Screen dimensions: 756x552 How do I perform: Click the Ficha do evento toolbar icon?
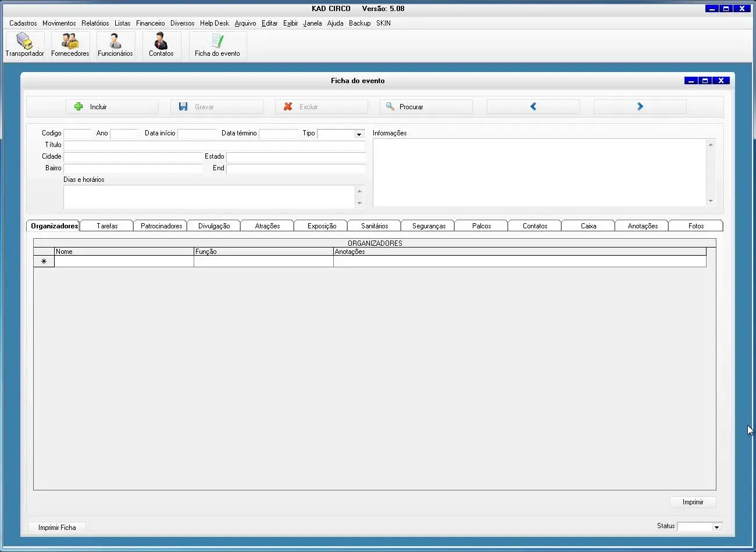pyautogui.click(x=217, y=45)
